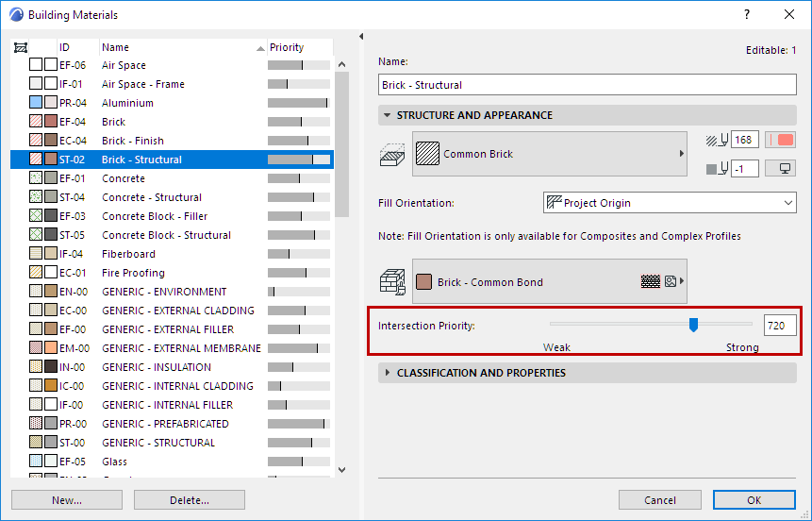Select Air Space material row
Viewport: 812px width, 521px height.
[x=172, y=65]
